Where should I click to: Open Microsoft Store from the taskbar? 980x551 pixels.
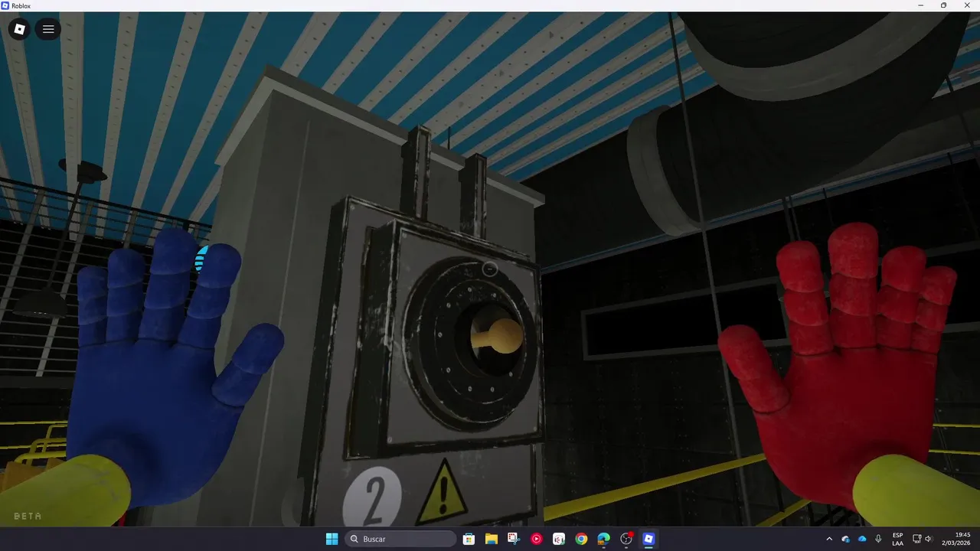(x=469, y=539)
